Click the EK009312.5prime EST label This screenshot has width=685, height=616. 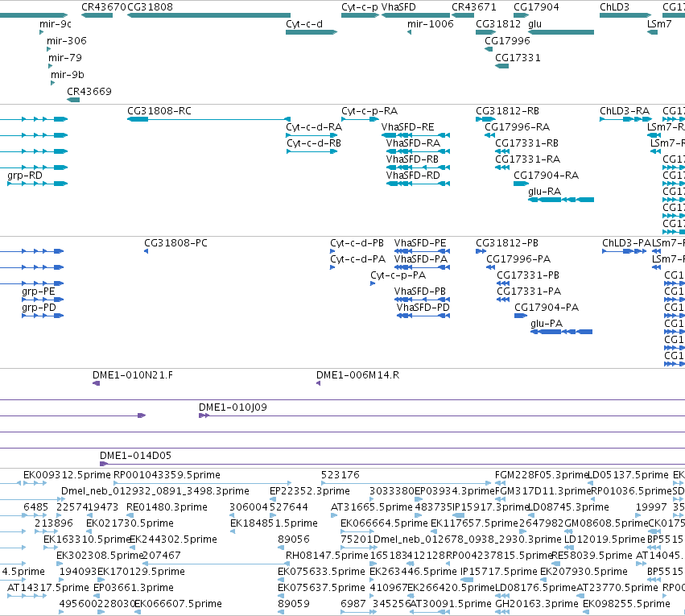67,475
